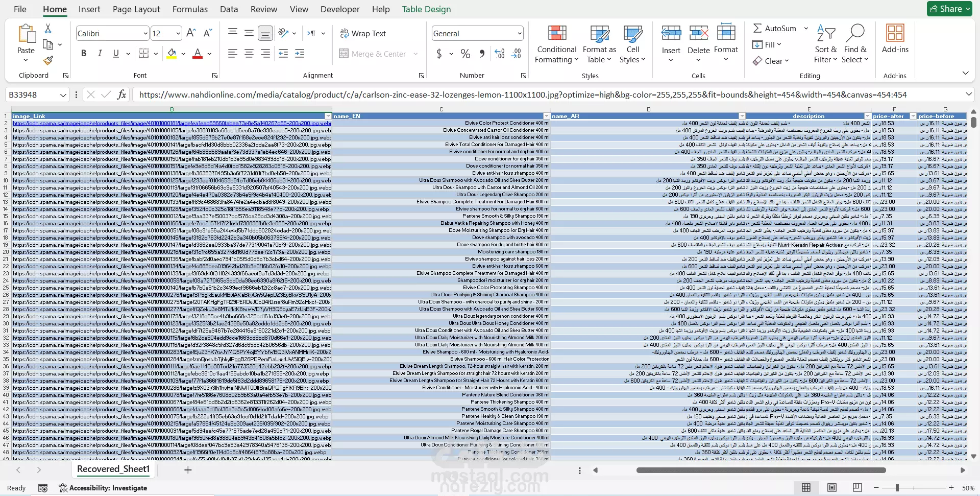The image size is (980, 496).
Task: Decrease font size with the smaller A icon
Action: [207, 33]
